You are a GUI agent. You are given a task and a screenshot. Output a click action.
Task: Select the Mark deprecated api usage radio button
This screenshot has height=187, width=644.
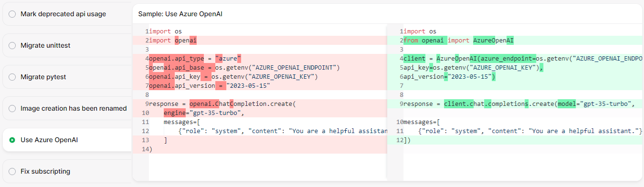coord(12,14)
